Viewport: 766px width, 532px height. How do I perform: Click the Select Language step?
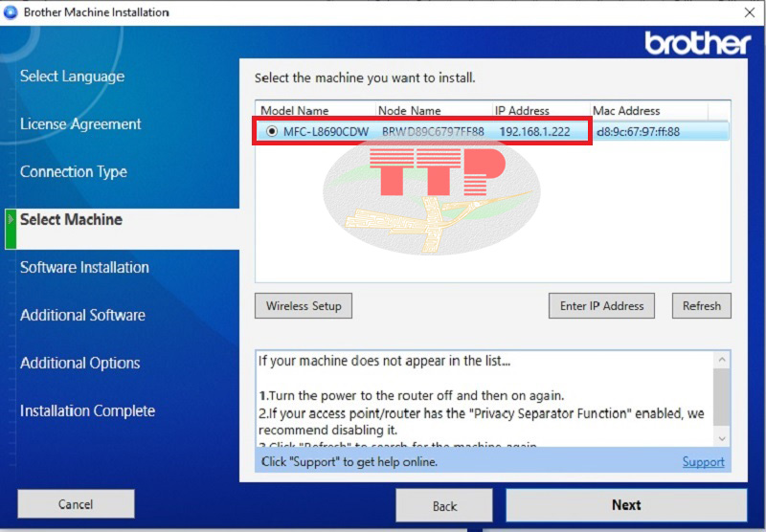click(x=73, y=77)
